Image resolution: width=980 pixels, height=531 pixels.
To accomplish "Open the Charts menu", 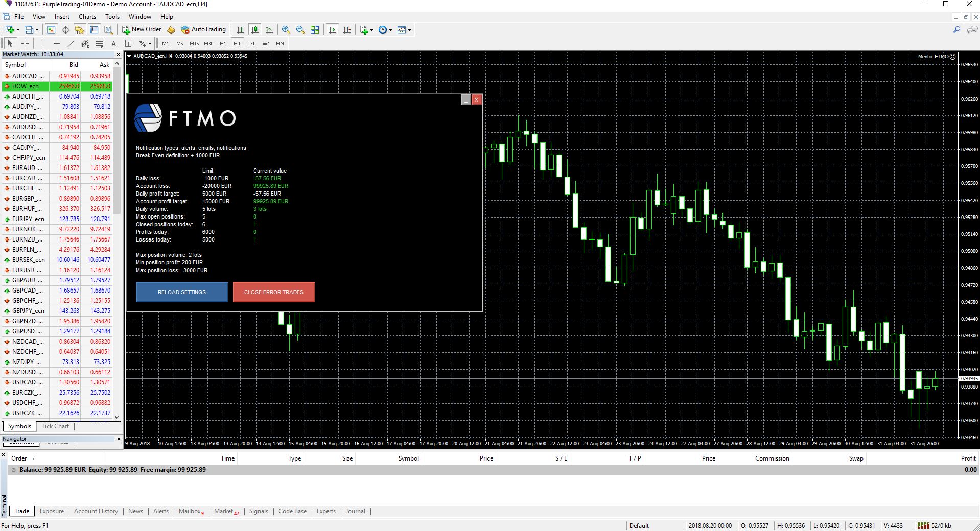I will point(87,16).
